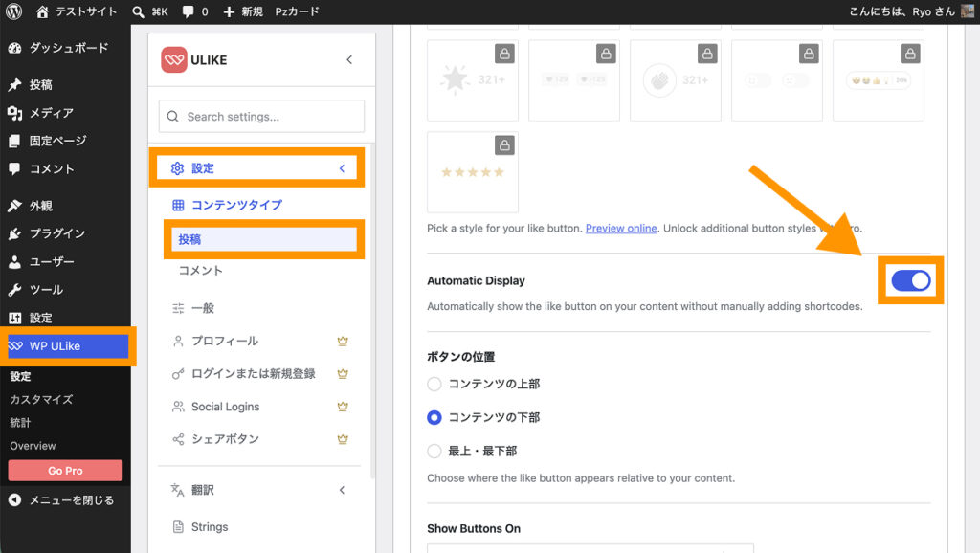Choose コンテンツの下部 radio button
Screen dimensions: 980x553
[434, 417]
